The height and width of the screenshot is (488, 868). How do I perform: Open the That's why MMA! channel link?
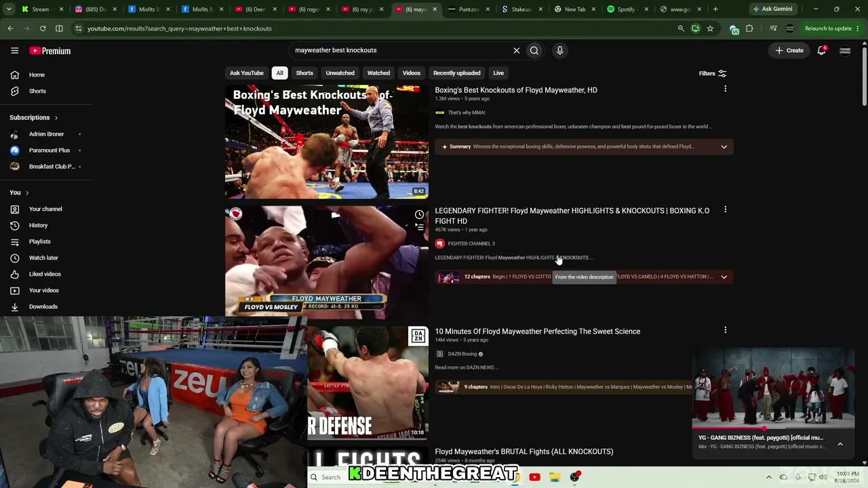(x=467, y=113)
